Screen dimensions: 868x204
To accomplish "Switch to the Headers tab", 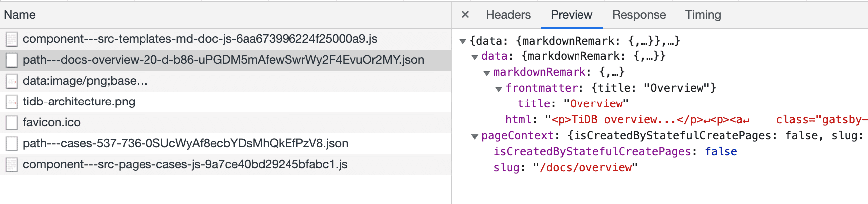I will [x=508, y=15].
